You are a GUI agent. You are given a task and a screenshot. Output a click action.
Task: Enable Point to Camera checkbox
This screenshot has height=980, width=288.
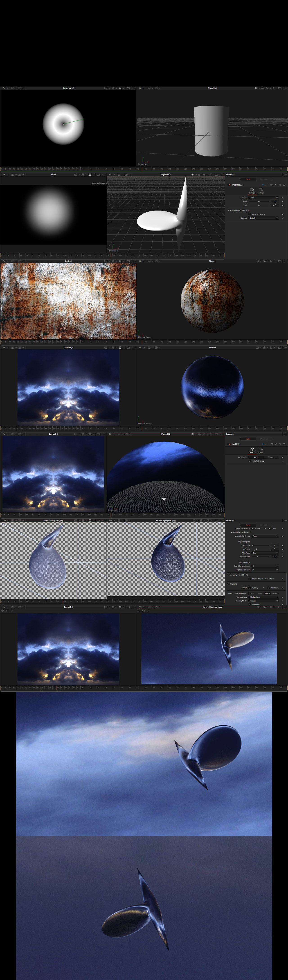click(250, 214)
